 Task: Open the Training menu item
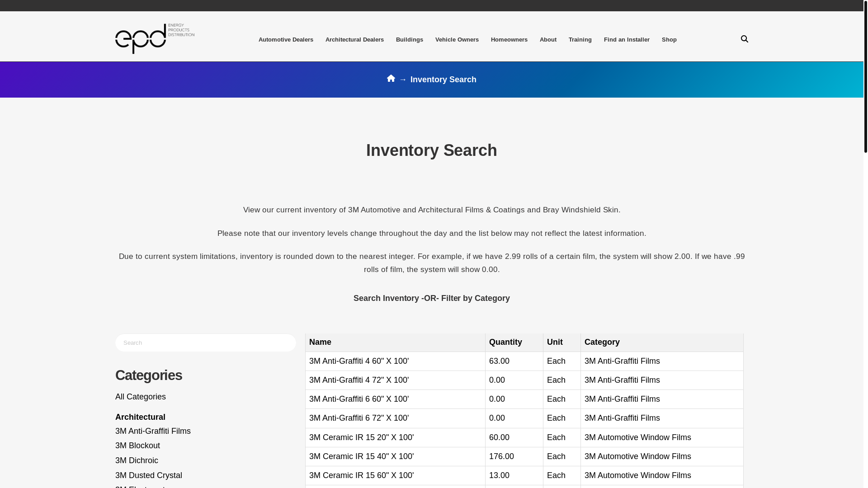[580, 40]
